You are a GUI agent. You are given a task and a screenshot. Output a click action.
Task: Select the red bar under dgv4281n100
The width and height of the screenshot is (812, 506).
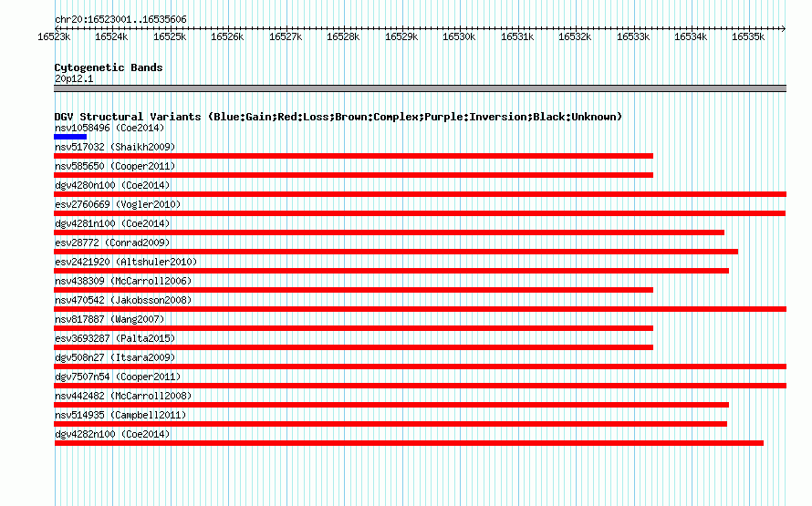[x=389, y=232]
